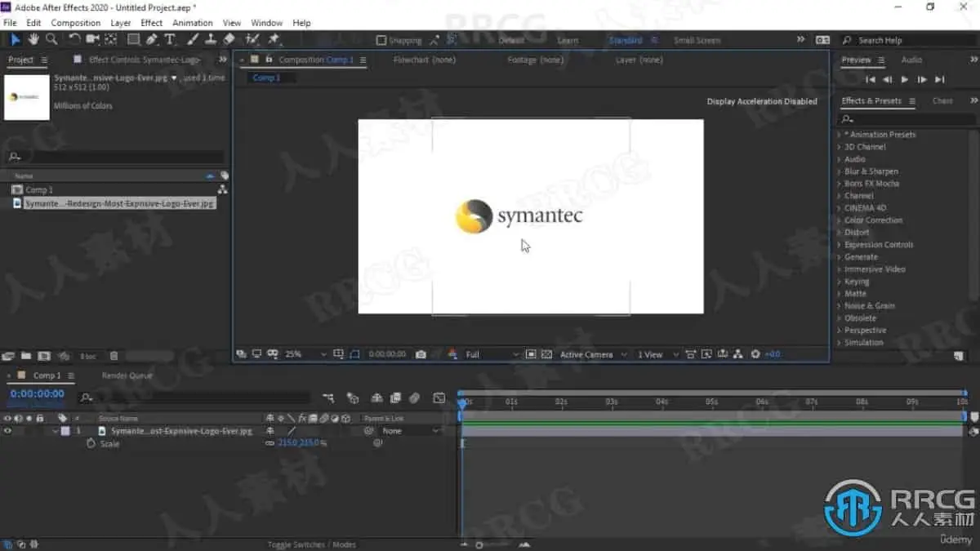
Task: Step to next frame in Preview
Action: [x=922, y=79]
